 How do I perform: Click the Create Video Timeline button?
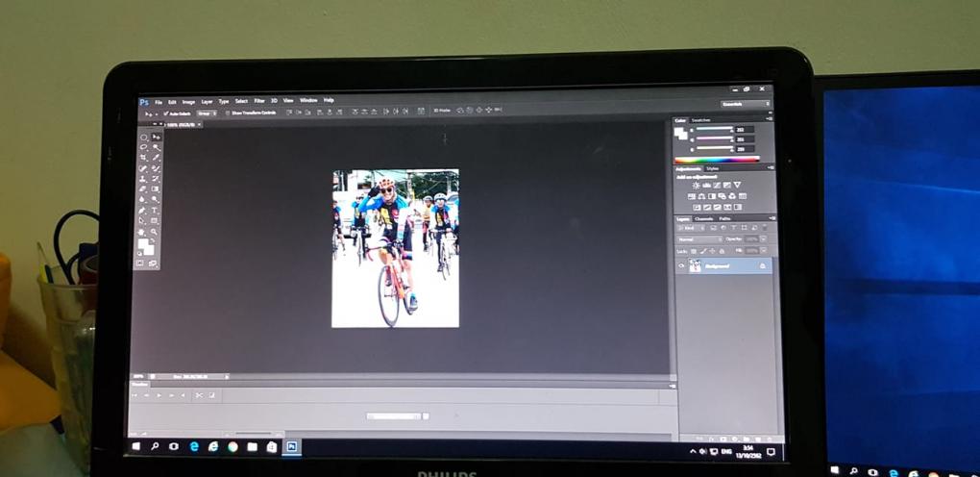click(394, 416)
